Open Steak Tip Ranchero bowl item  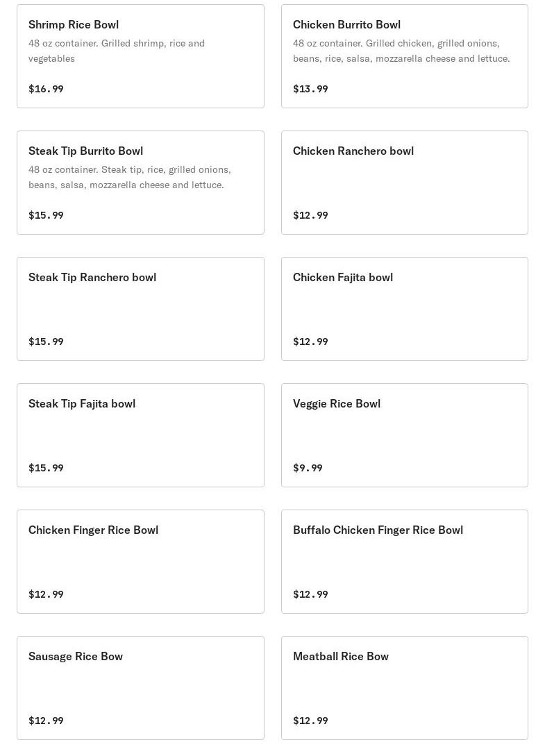(x=92, y=278)
